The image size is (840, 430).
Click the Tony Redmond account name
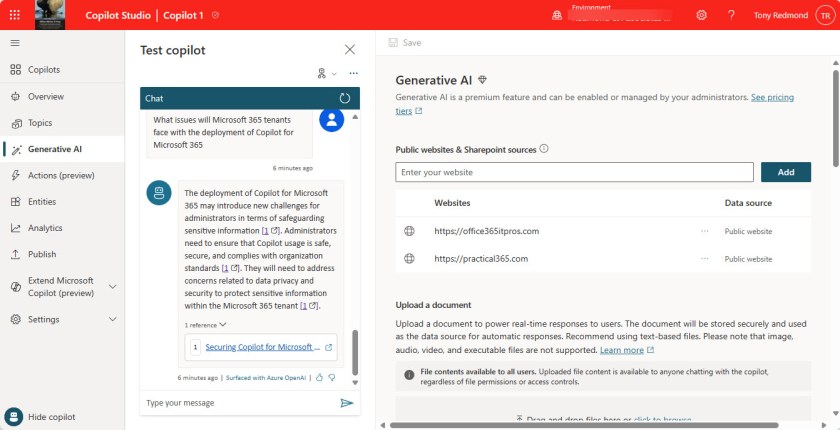coord(781,15)
